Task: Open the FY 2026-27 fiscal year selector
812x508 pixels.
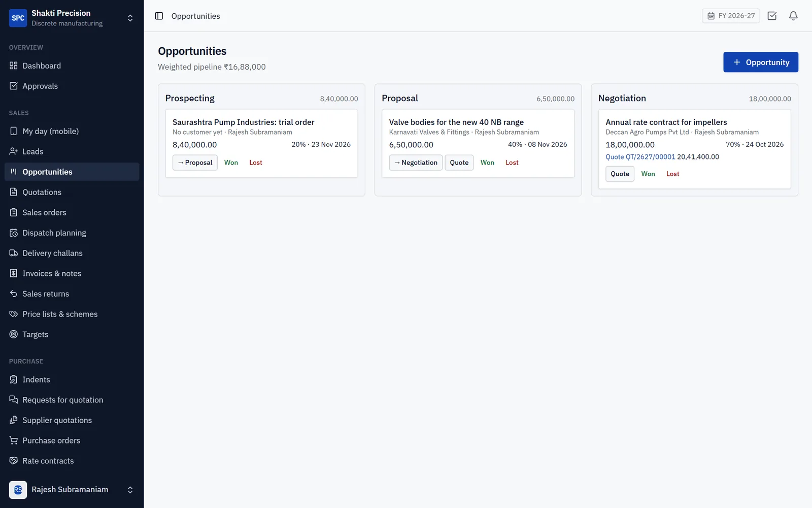Action: click(x=731, y=16)
